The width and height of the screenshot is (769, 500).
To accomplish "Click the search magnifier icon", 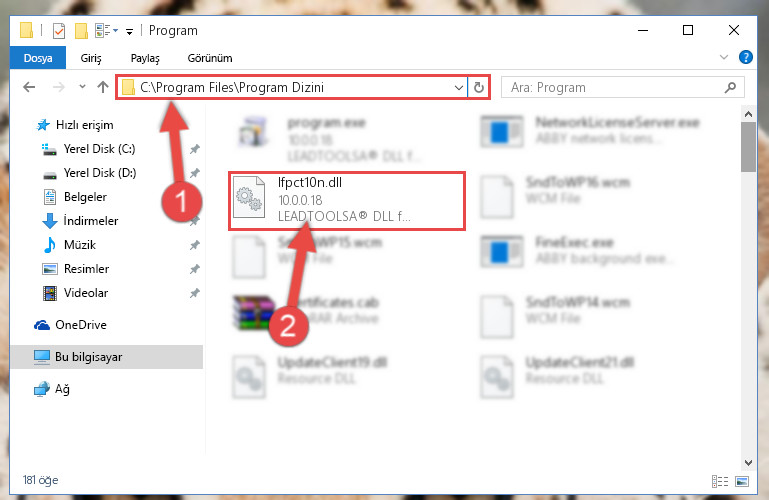I will (x=730, y=87).
